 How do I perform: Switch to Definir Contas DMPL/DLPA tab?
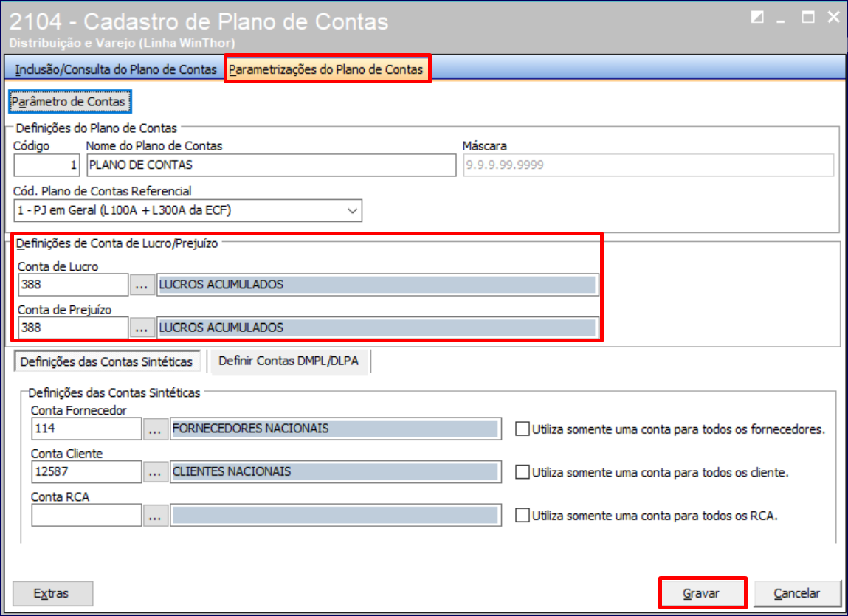[x=289, y=361]
